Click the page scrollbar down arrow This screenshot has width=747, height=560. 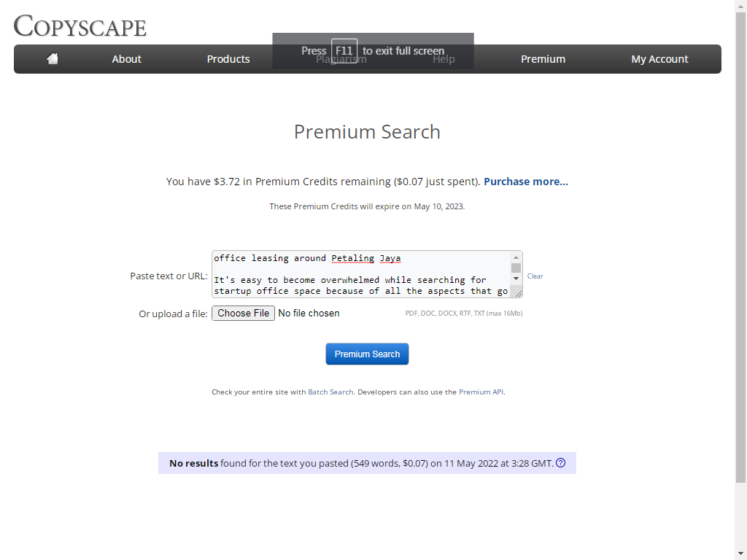[x=740, y=553]
